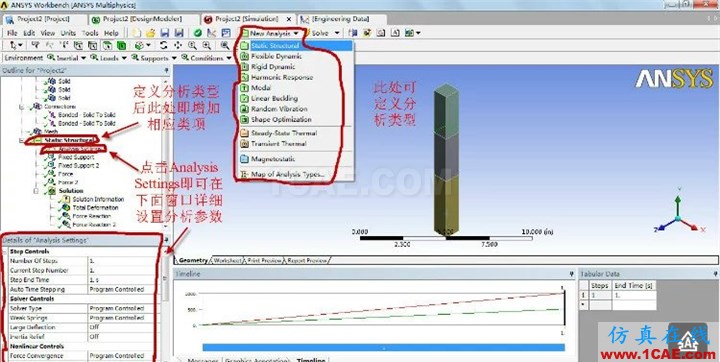The height and width of the screenshot is (362, 720).
Task: Click the box zoom magnifier icon
Action: coord(207,45)
